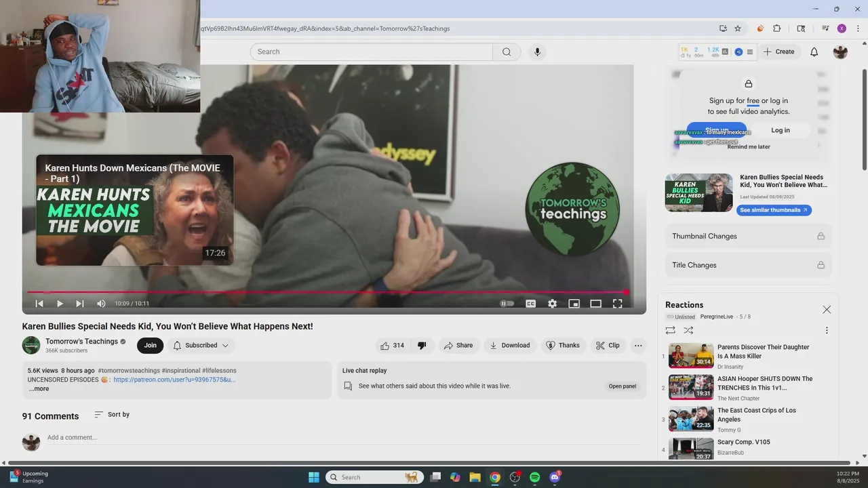
Task: Skip to previous video in player
Action: 39,304
